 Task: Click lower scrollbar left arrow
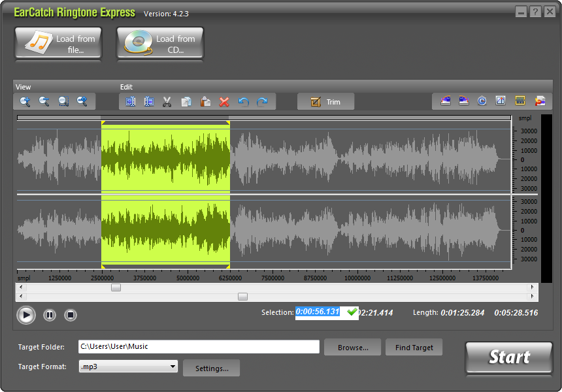click(x=21, y=297)
